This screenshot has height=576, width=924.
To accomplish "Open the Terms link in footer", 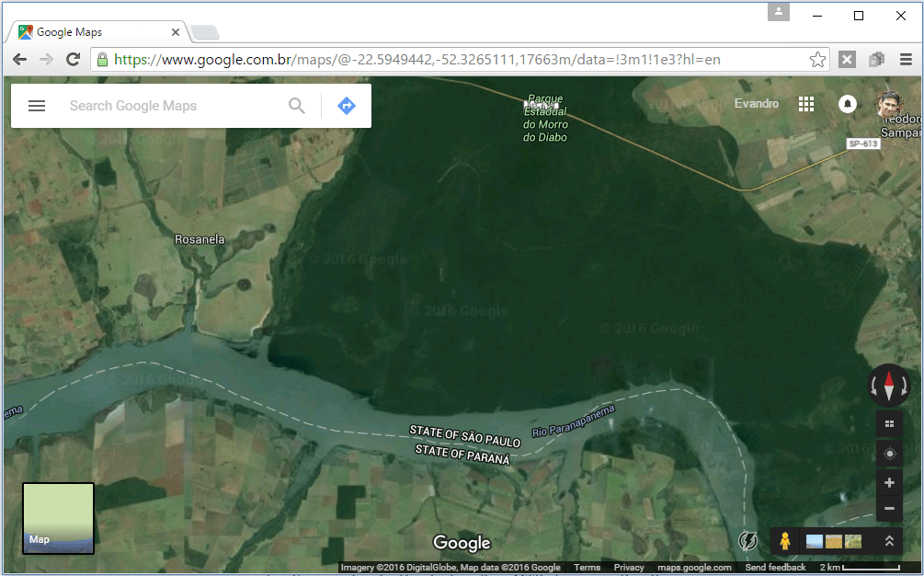I will click(x=587, y=568).
